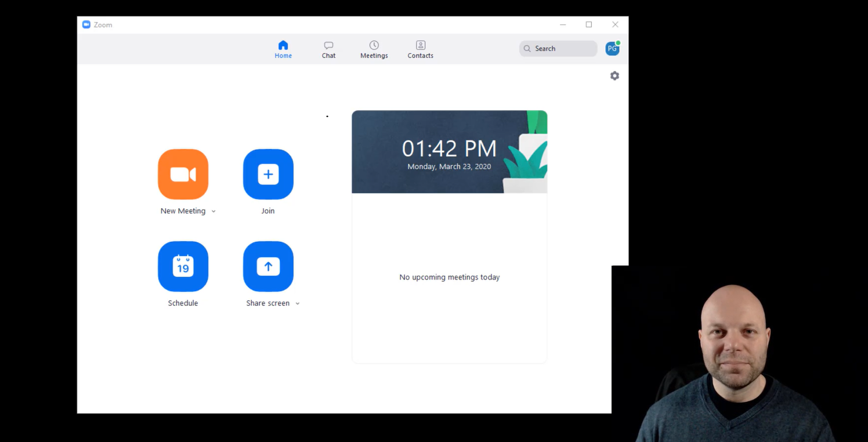Screen dimensions: 868x442
Task: Expand the Share screen dropdown arrow
Action: click(x=298, y=303)
